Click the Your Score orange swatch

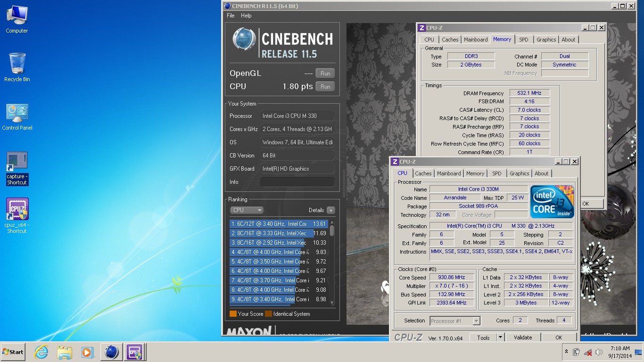point(233,314)
